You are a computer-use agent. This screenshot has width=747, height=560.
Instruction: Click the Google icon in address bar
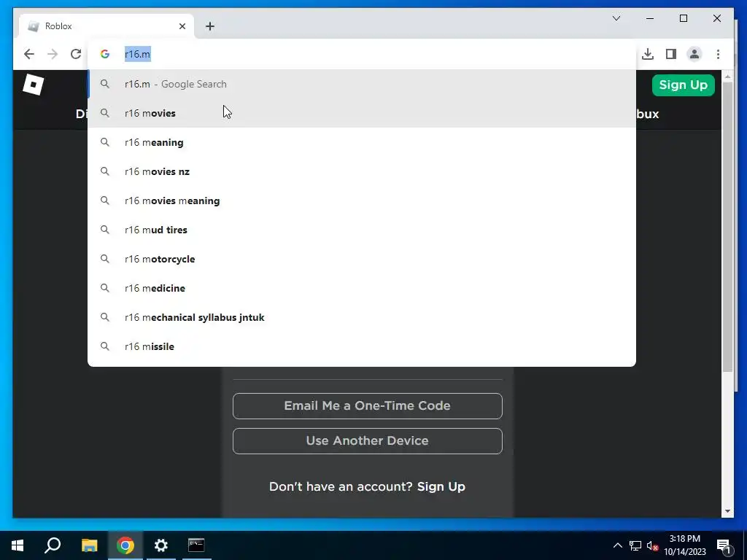[x=105, y=54]
